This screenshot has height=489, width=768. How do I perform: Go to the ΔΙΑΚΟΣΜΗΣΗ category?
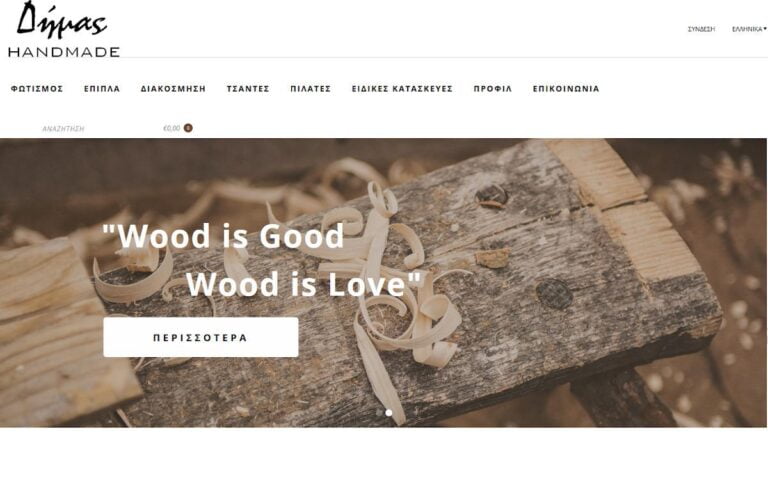click(x=173, y=89)
